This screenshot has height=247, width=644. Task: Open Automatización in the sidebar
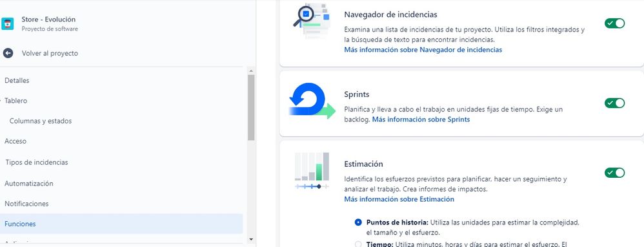(x=29, y=184)
